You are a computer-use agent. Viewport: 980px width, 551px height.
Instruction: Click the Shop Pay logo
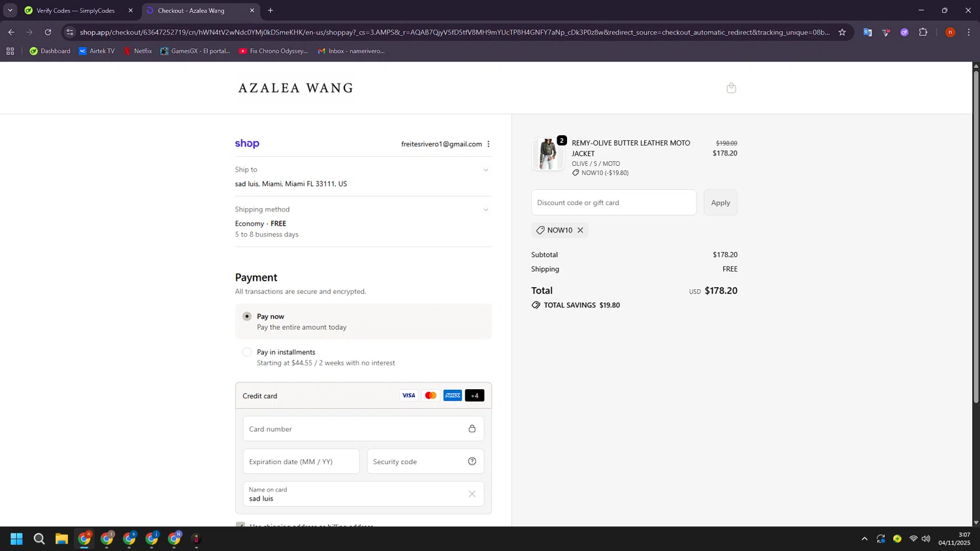(x=247, y=144)
